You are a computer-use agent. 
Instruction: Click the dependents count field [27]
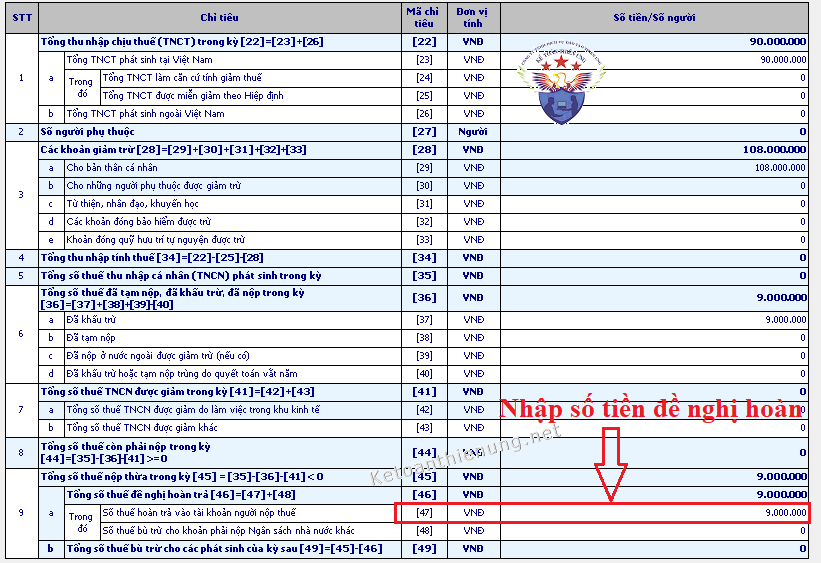pyautogui.click(x=654, y=132)
